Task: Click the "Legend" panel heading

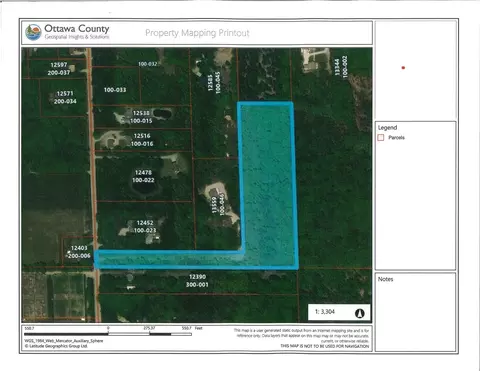Action: [387, 128]
